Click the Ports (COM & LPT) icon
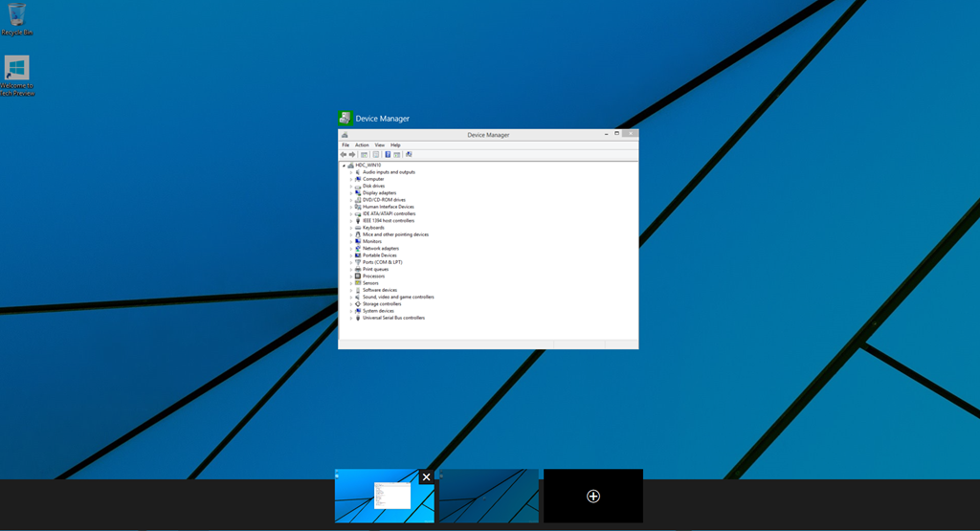The image size is (980, 531). click(x=358, y=262)
